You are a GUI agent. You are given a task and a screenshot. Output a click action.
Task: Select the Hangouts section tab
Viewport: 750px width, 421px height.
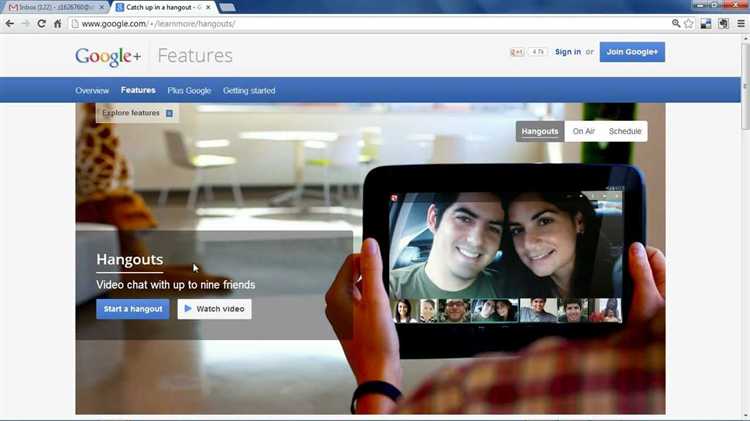click(540, 131)
